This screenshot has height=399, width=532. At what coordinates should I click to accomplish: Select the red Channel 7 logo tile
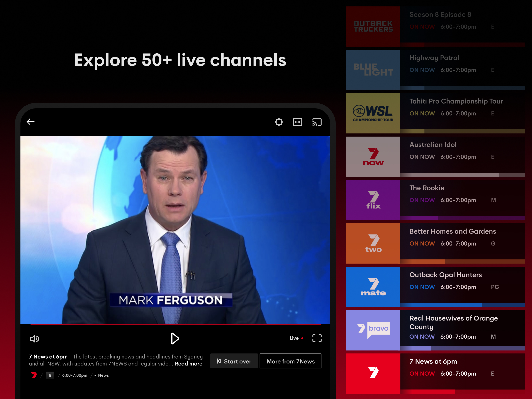tap(373, 373)
